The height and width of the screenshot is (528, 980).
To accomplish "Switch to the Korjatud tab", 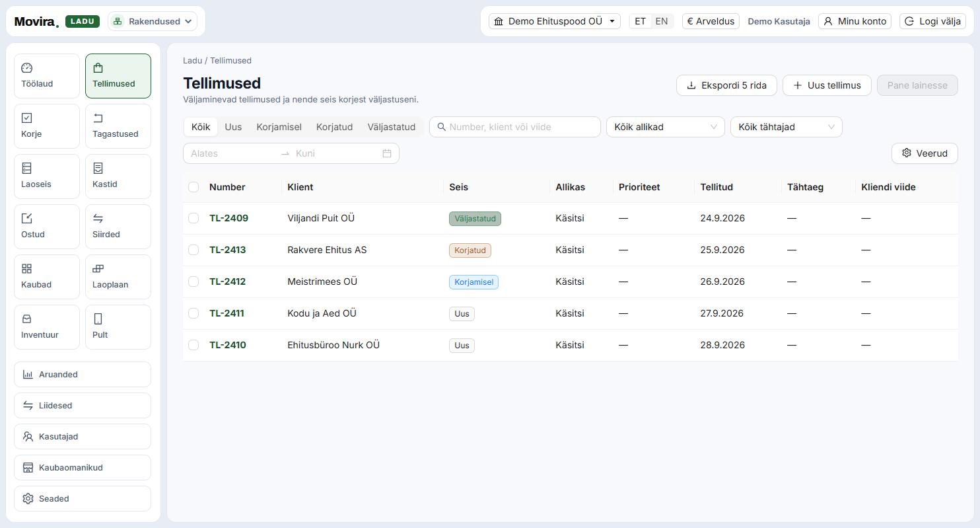I will coord(334,127).
